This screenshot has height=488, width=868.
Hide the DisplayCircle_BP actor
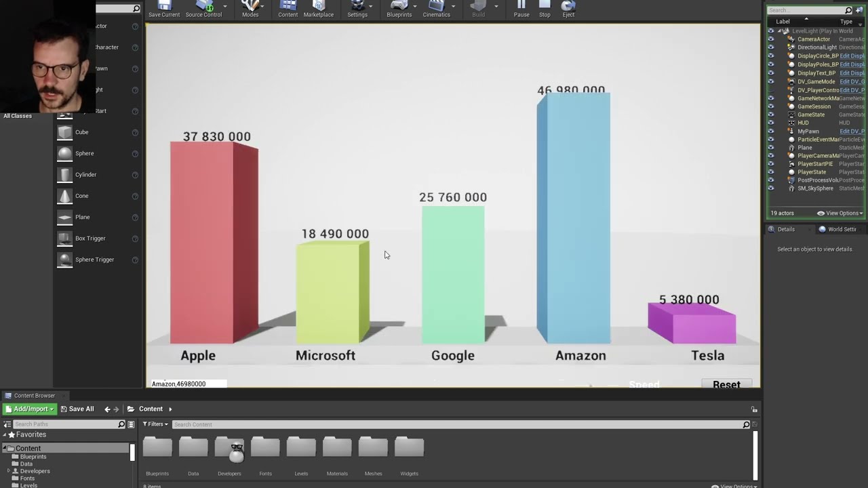(770, 56)
